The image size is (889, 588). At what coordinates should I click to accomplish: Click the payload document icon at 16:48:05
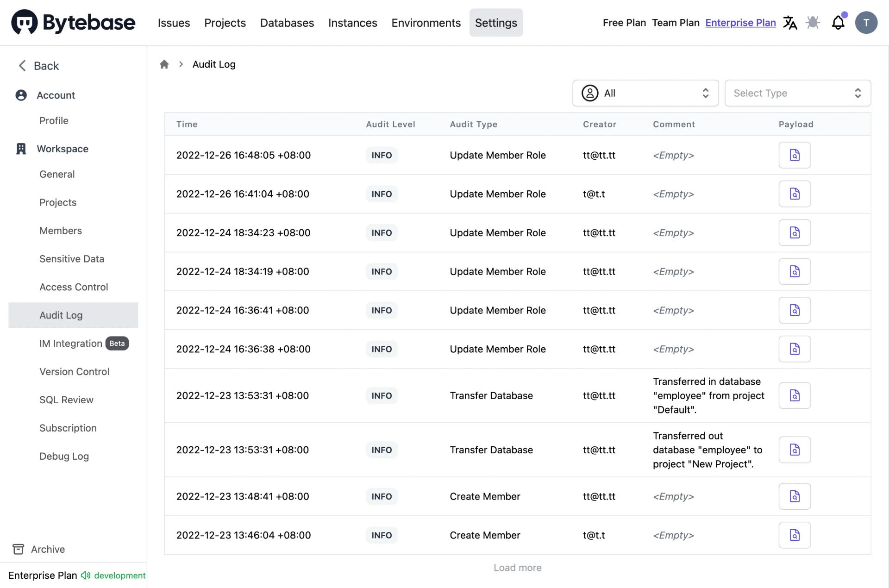pyautogui.click(x=795, y=155)
